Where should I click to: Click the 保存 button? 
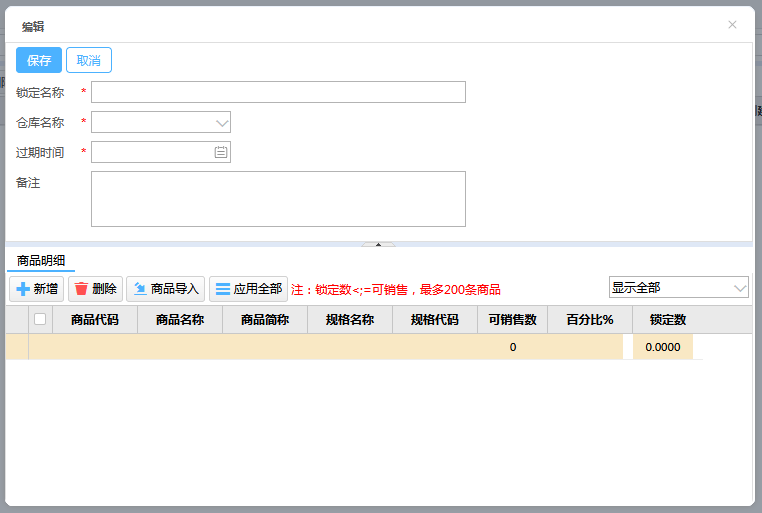(39, 60)
